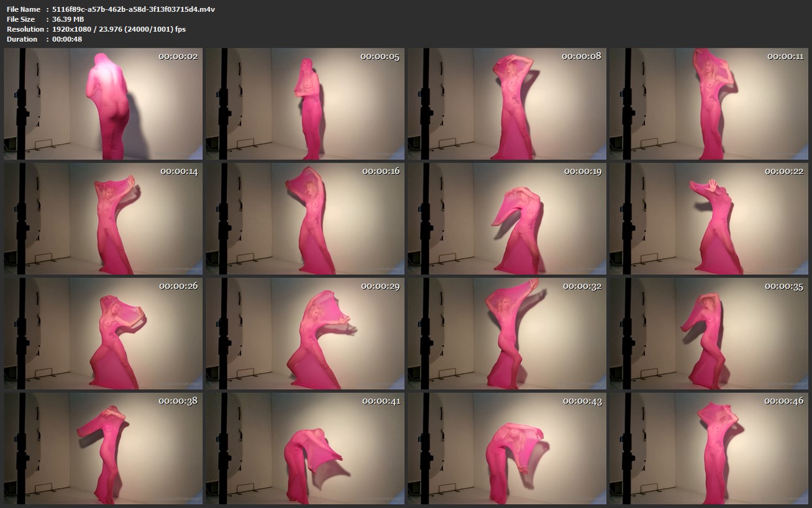Image resolution: width=812 pixels, height=508 pixels.
Task: Pick the frame at 00:00:32
Action: coord(507,333)
